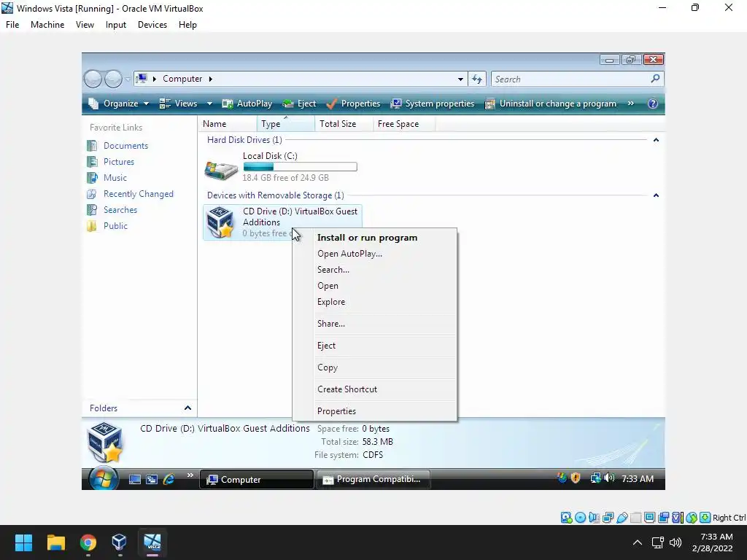Screen dimensions: 747x560
Task: Click the VirtualBox recording indicator
Action: click(x=663, y=518)
